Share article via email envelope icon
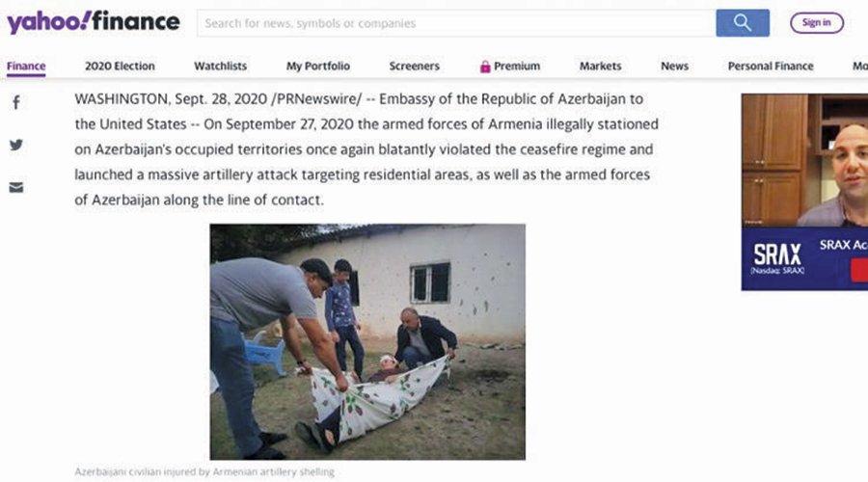This screenshot has width=868, height=482. click(16, 188)
